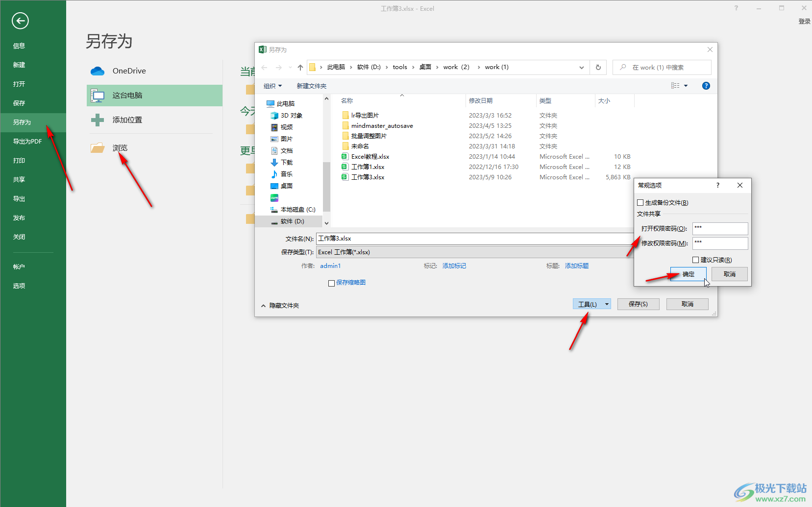Image resolution: width=812 pixels, height=507 pixels.
Task: Click the navigation pane scrollbar down arrow
Action: click(326, 223)
